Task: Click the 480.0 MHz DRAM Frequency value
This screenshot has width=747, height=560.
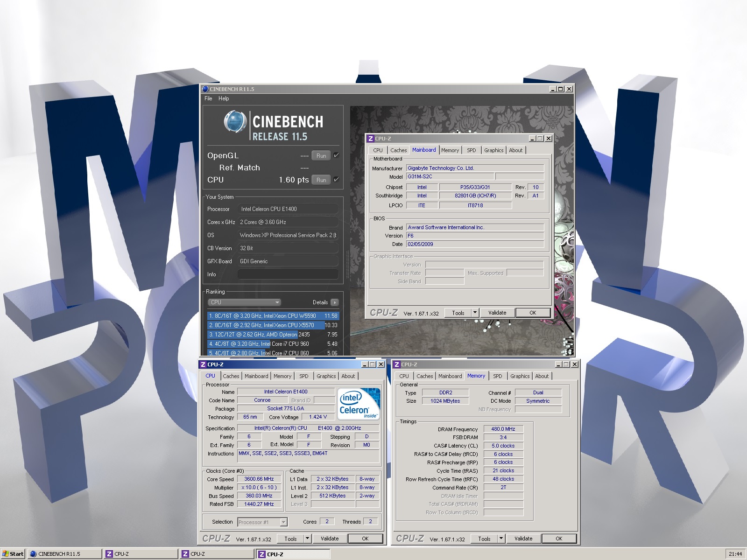Action: [503, 429]
